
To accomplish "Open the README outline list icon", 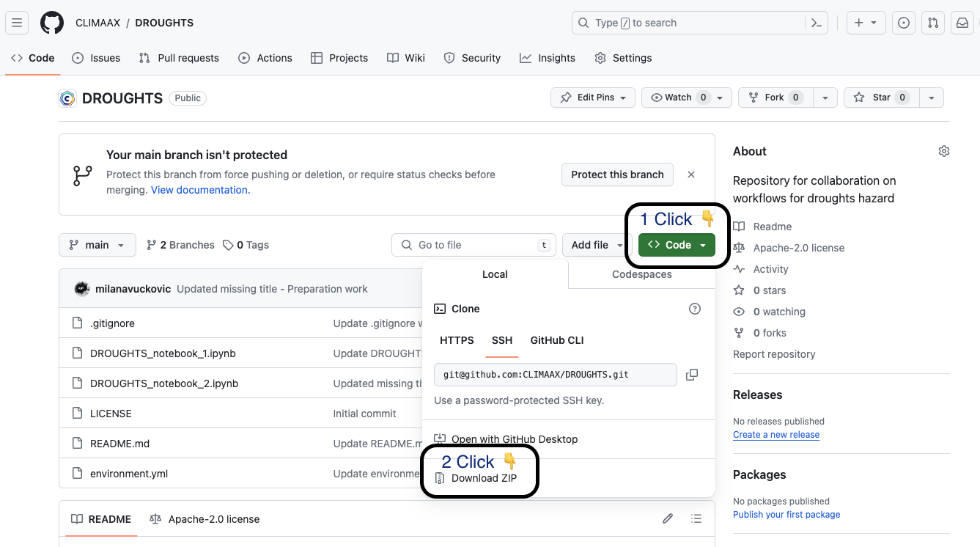I will pos(696,518).
